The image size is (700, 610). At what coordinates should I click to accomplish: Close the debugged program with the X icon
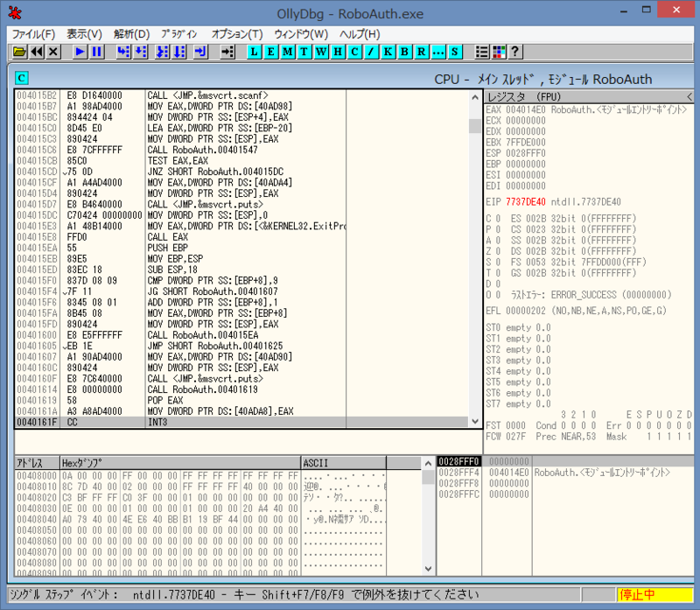point(53,52)
